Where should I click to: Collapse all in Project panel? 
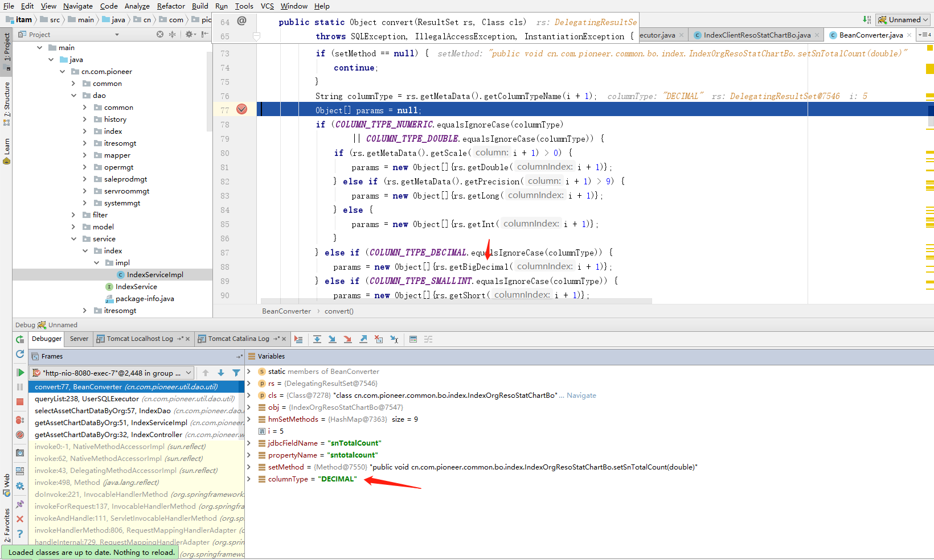pyautogui.click(x=173, y=35)
